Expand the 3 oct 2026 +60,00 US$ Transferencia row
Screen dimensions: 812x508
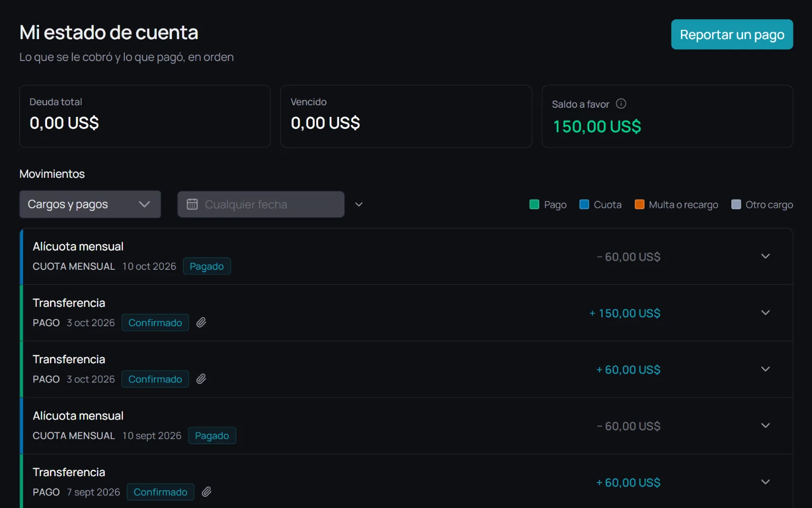[x=765, y=369]
